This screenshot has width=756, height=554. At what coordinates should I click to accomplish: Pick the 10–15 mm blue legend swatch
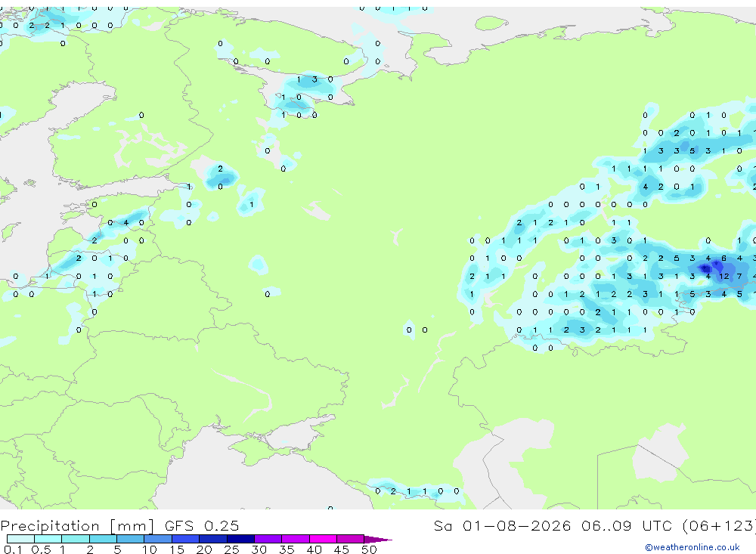click(158, 539)
